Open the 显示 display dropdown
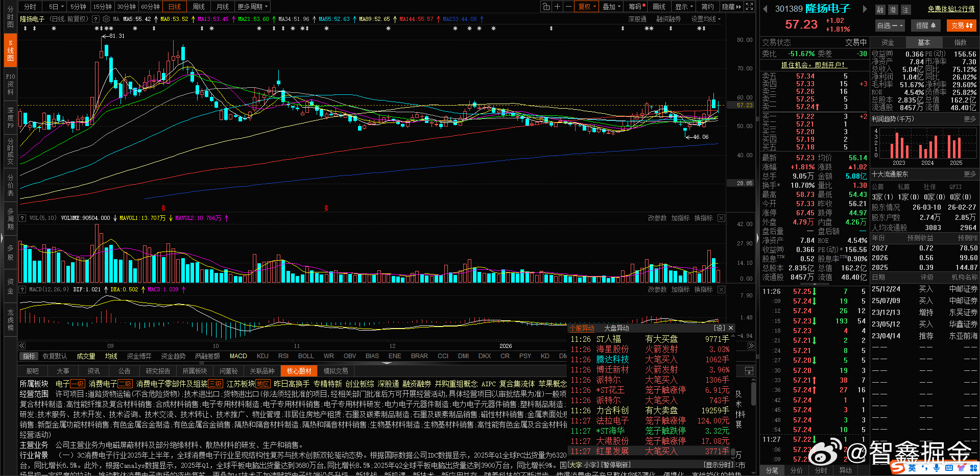 tap(684, 7)
